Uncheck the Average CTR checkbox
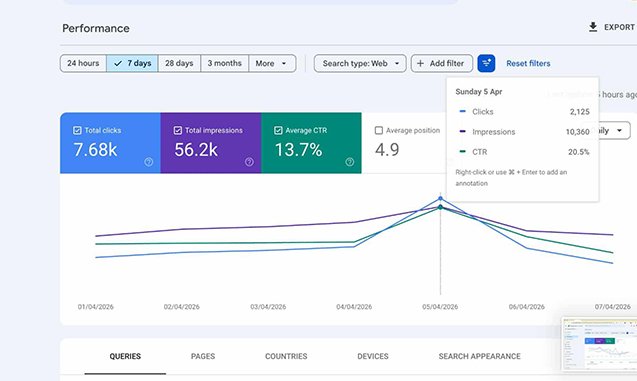The image size is (637, 381). click(278, 130)
